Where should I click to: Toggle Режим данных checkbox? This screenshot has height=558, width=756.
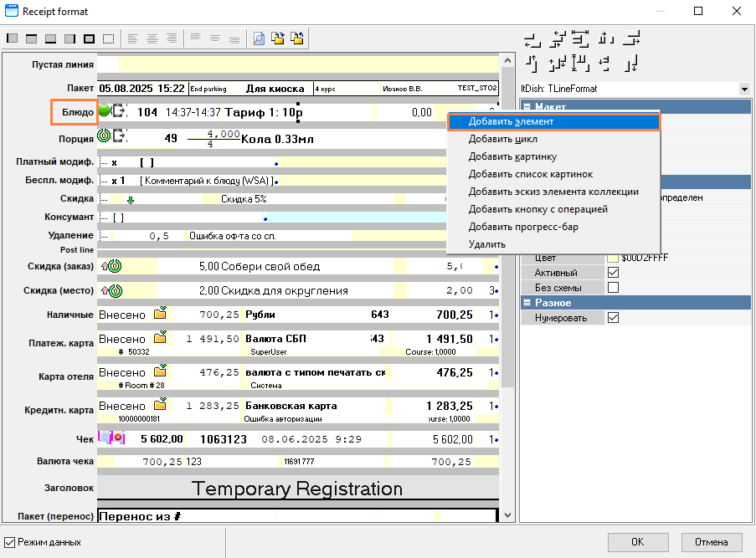coord(10,542)
